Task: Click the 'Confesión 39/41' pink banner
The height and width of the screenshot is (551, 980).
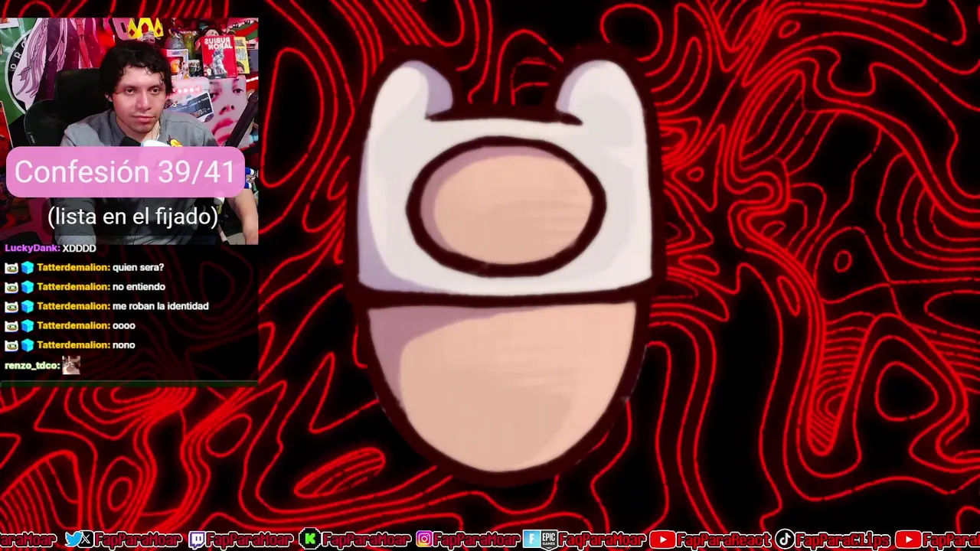Action: pyautogui.click(x=125, y=172)
